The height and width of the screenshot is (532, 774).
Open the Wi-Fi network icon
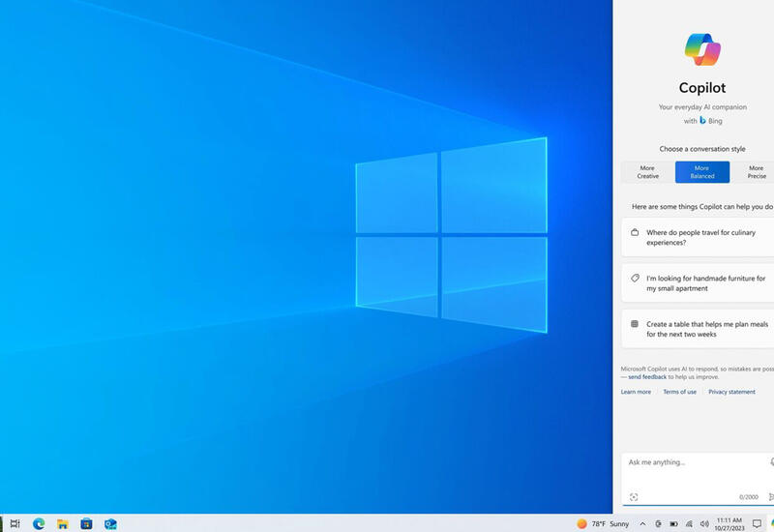coord(689,523)
